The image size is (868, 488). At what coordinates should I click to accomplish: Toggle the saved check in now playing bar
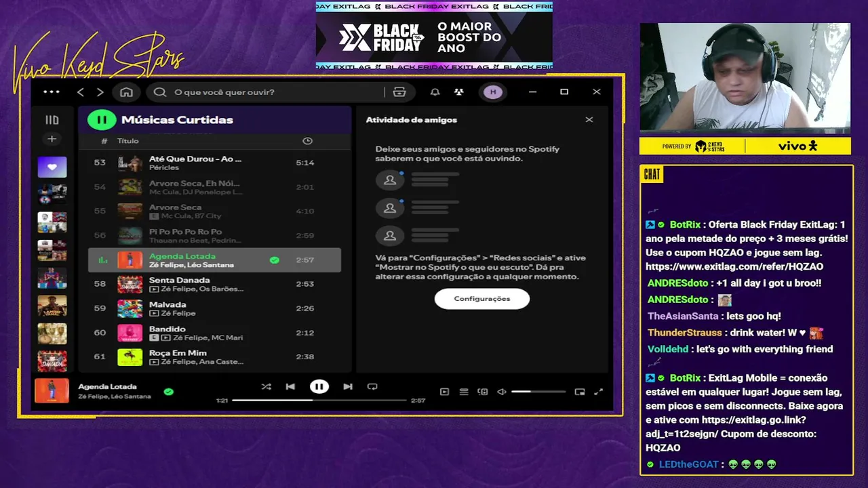[168, 391]
